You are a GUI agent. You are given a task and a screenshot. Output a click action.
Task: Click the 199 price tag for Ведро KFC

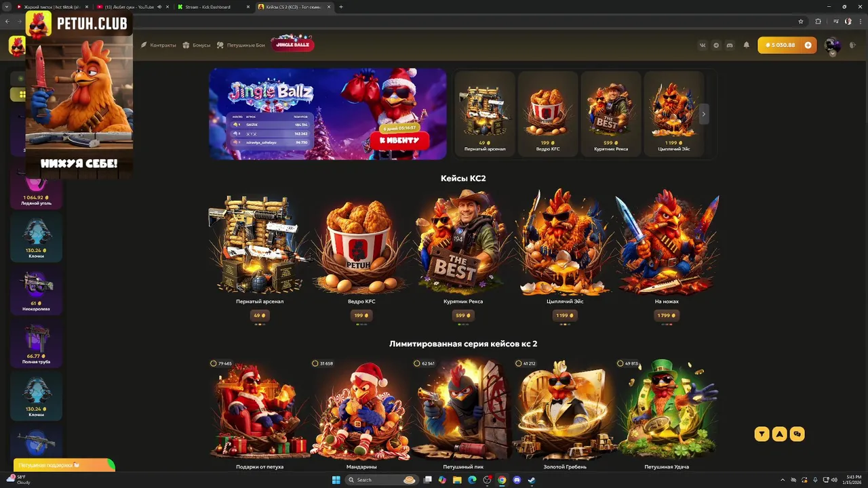(361, 315)
